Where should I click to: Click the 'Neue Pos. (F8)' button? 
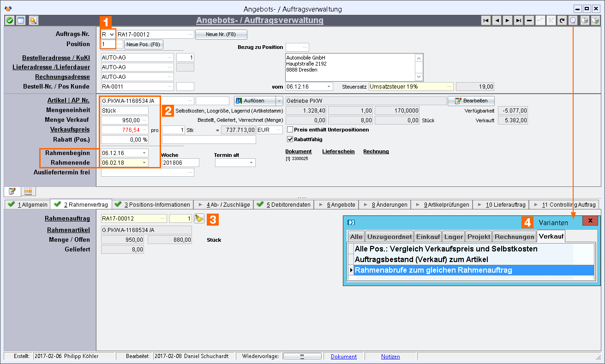(144, 44)
